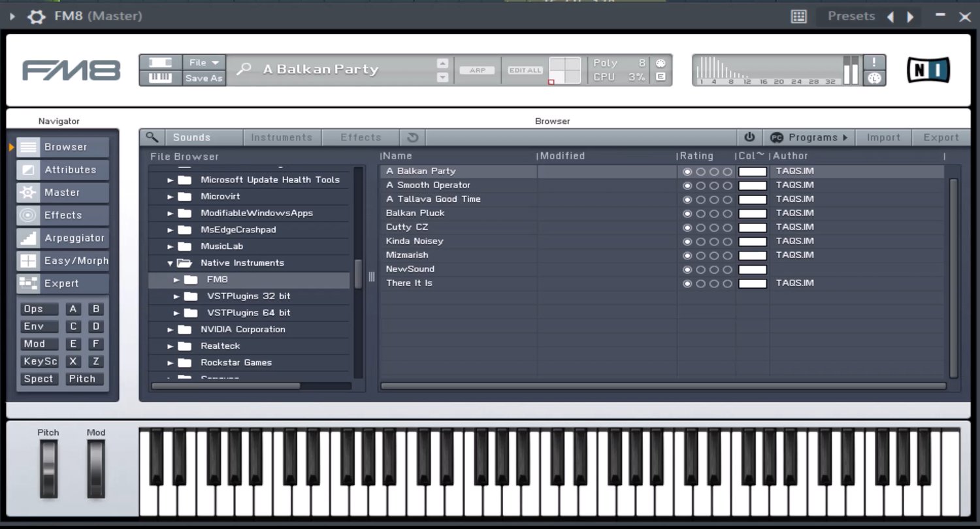Open the File dropdown menu
Image resolution: width=980 pixels, height=529 pixels.
[204, 63]
